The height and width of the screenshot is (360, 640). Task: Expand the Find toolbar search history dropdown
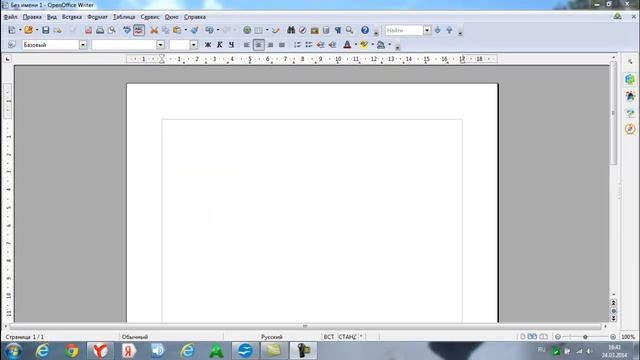[427, 30]
